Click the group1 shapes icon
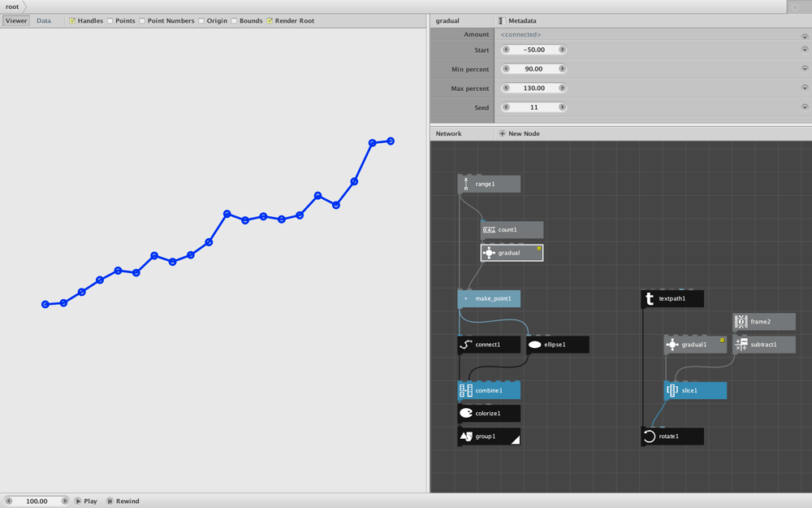Image resolution: width=812 pixels, height=508 pixels. coord(466,436)
